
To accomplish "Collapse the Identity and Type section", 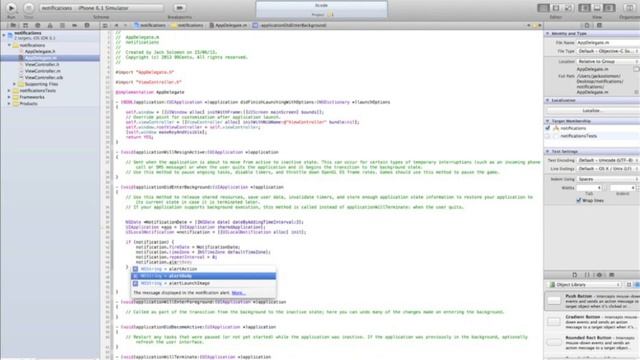I will 548,33.
